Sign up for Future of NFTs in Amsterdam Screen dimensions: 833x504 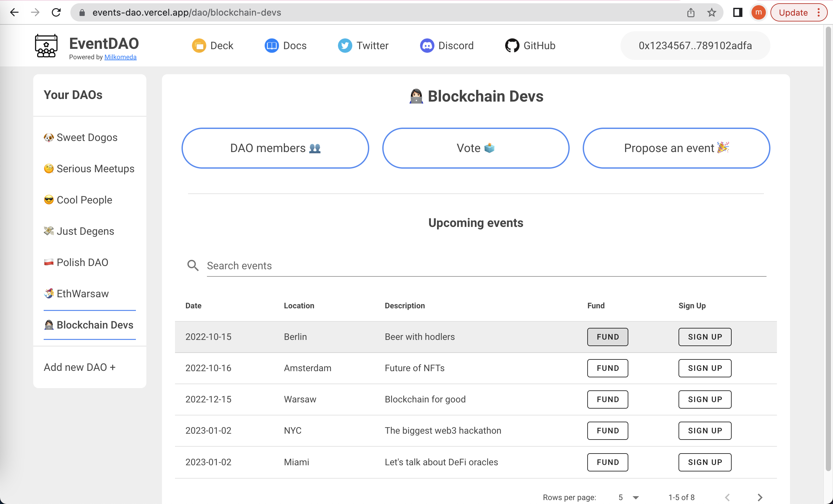click(705, 368)
